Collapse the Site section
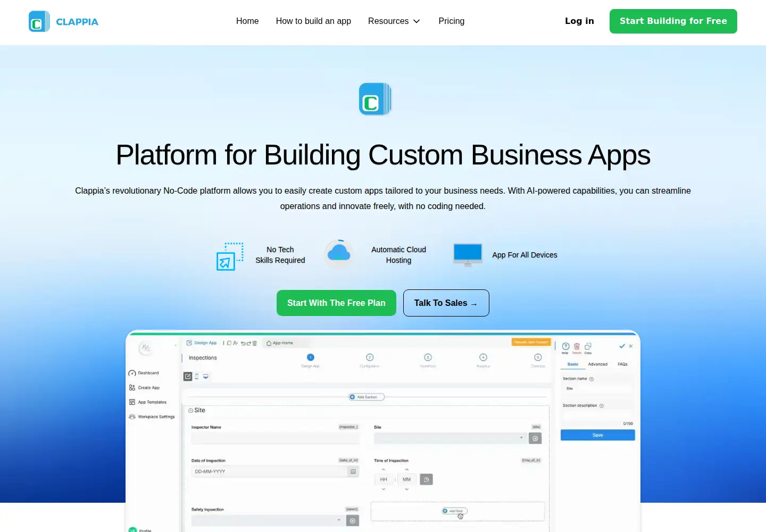Screen dimensions: 766x532 point(190,411)
